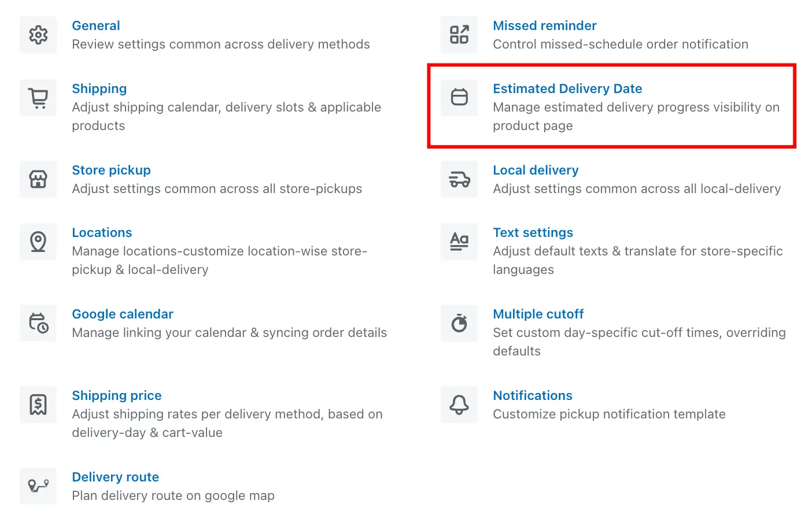The width and height of the screenshot is (812, 519).
Task: Open the Local delivery link
Action: pos(536,170)
